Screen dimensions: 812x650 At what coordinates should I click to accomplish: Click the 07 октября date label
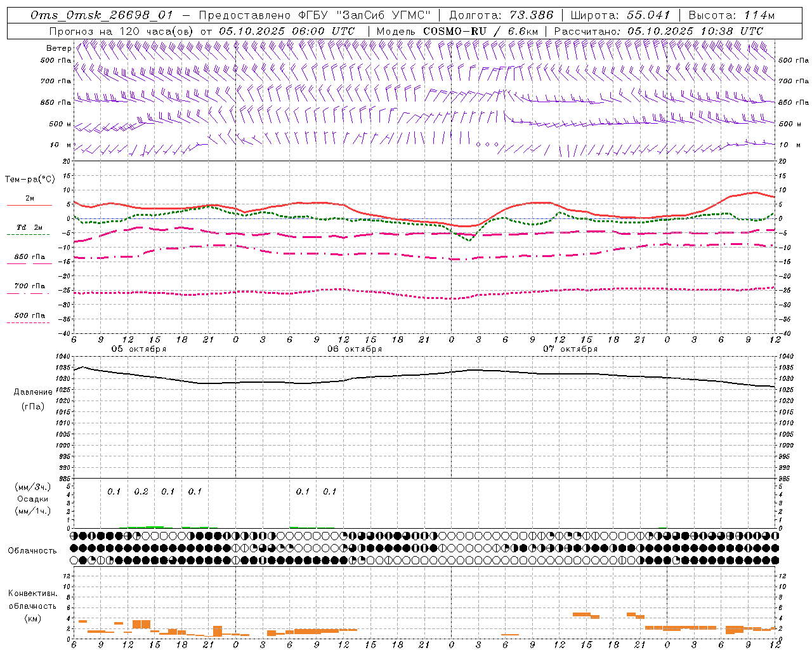pos(570,349)
